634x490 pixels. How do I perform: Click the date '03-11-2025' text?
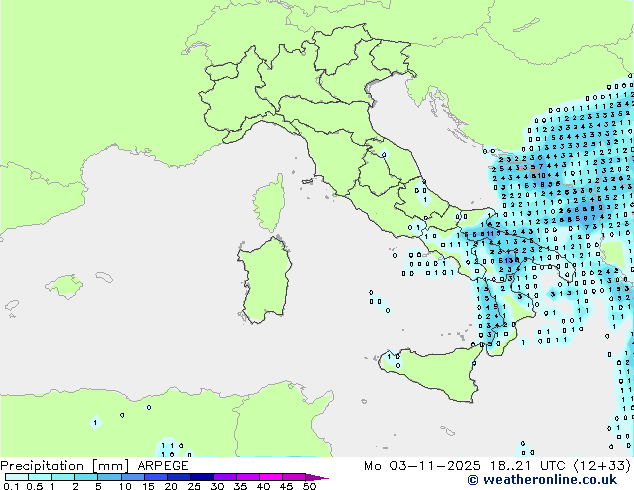[x=435, y=466]
